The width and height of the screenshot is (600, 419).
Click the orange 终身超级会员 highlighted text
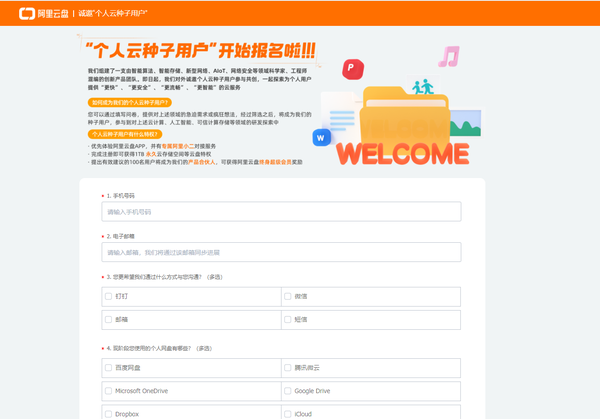click(276, 162)
